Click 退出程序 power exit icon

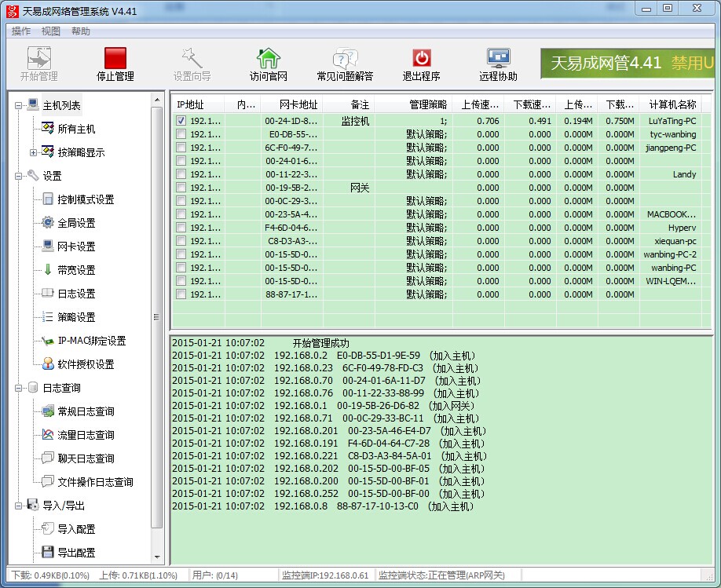422,59
